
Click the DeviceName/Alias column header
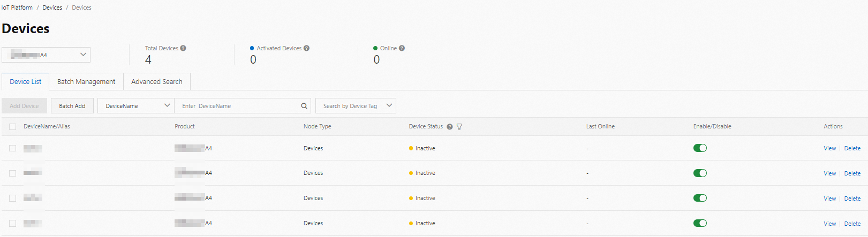[x=47, y=127]
